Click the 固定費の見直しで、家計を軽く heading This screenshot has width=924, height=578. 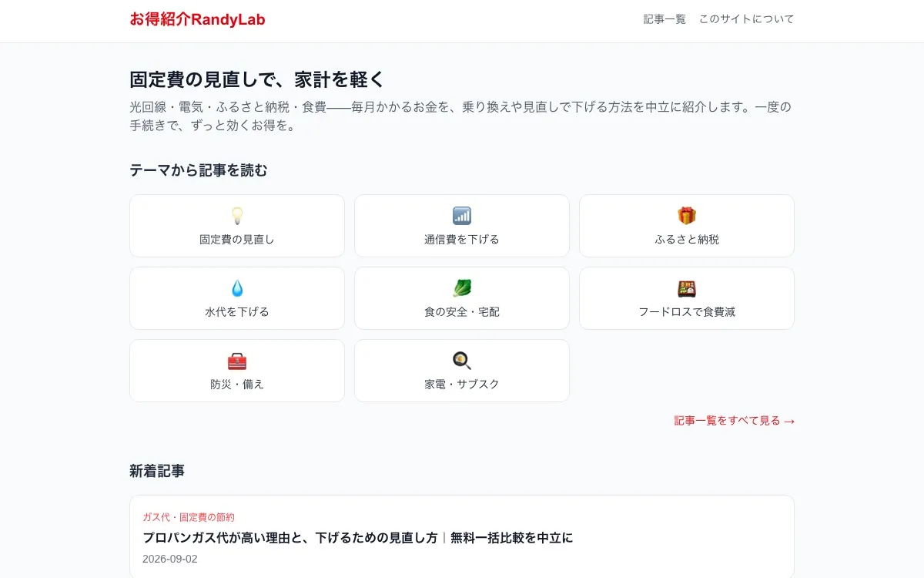(257, 79)
